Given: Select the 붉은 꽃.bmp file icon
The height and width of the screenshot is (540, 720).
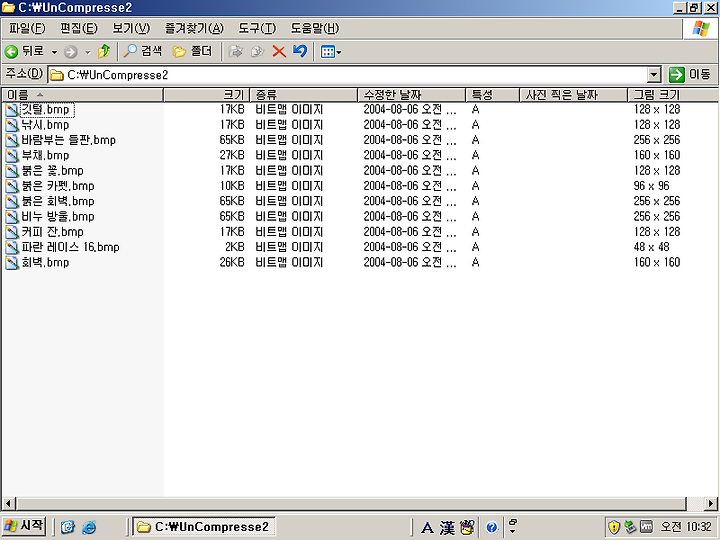Looking at the screenshot, I should (12, 171).
